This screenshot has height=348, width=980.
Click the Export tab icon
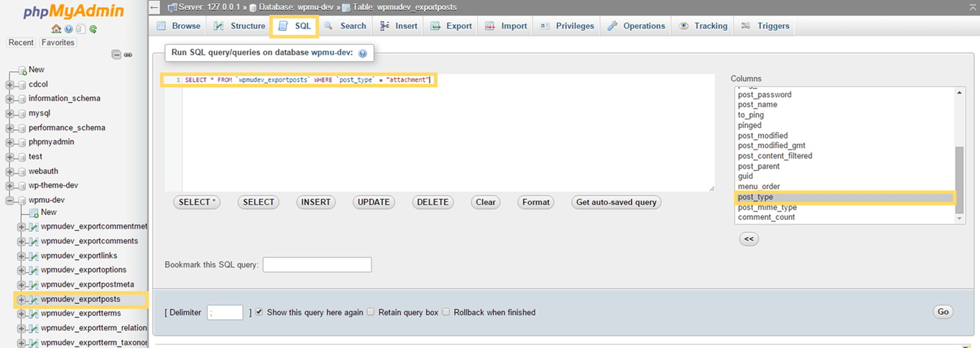[x=435, y=26]
